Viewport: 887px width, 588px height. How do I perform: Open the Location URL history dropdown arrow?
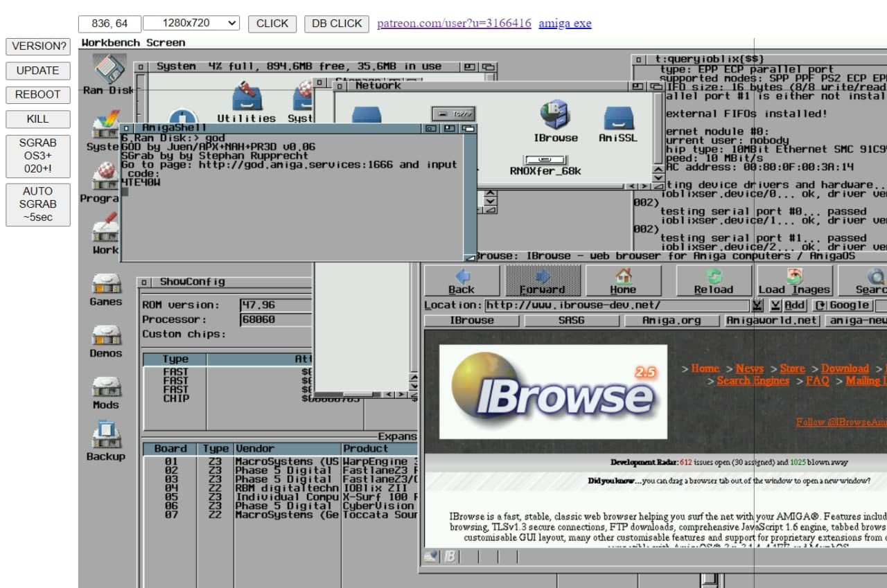point(757,305)
